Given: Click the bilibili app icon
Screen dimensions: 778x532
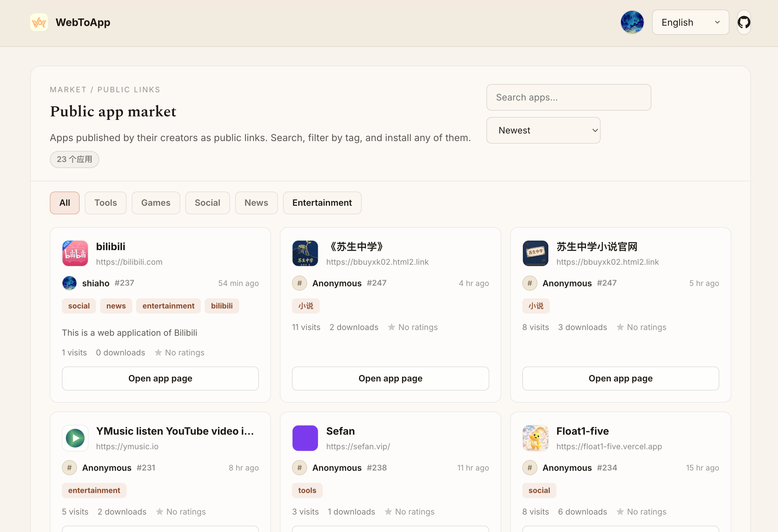Looking at the screenshot, I should (75, 253).
